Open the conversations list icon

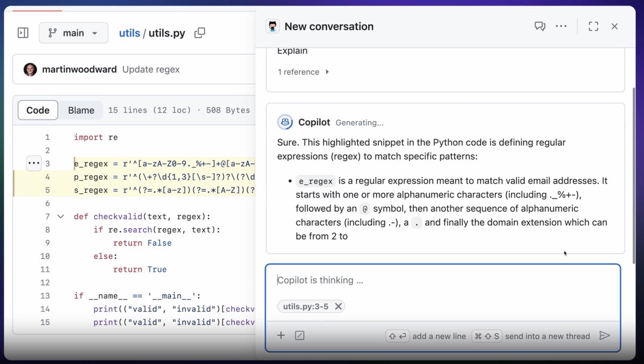(540, 26)
